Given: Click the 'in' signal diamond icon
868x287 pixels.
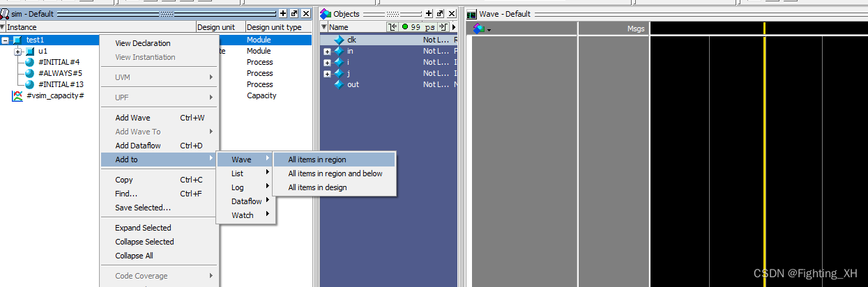Looking at the screenshot, I should click(339, 51).
